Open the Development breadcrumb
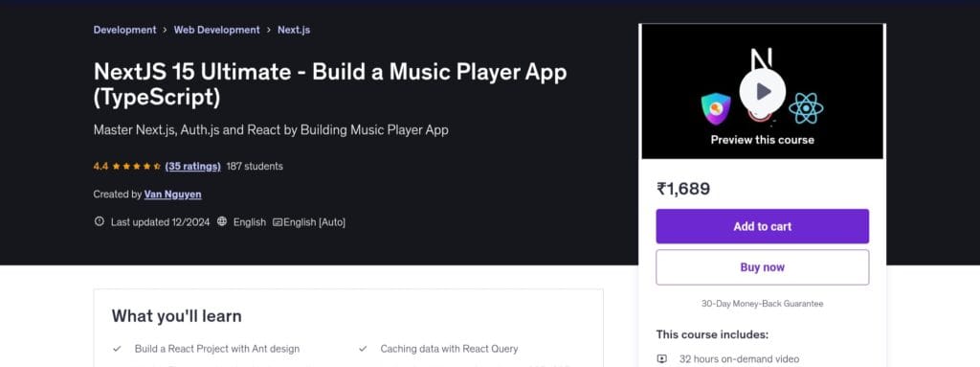This screenshot has width=980, height=367. click(125, 30)
